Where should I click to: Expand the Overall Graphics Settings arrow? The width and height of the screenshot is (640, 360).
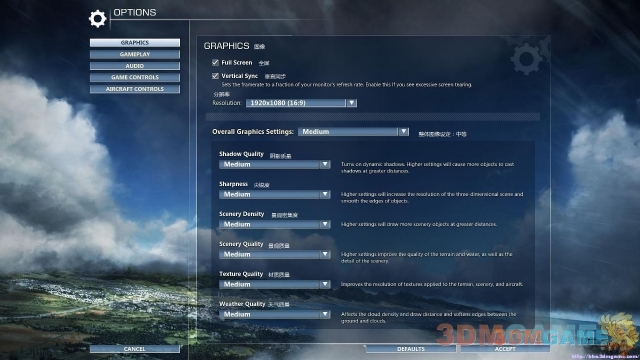(x=403, y=131)
